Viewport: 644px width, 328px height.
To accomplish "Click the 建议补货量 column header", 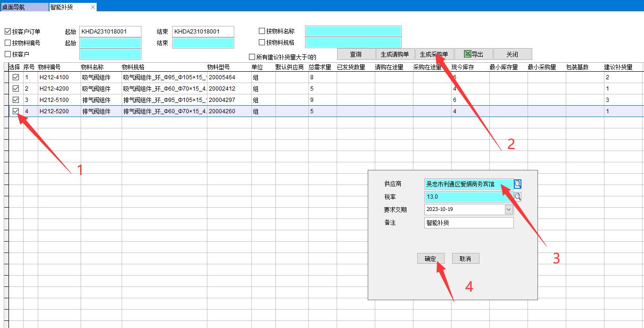I will (x=618, y=67).
